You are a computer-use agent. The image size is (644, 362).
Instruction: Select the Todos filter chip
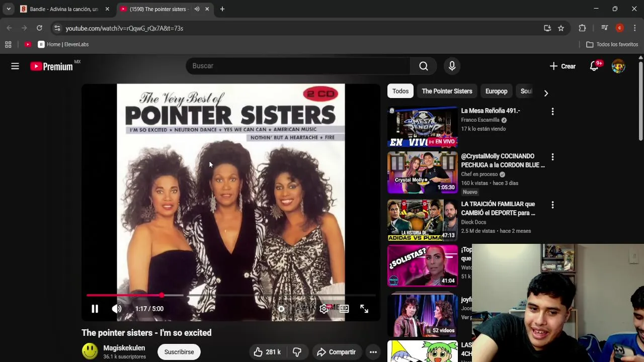click(400, 91)
